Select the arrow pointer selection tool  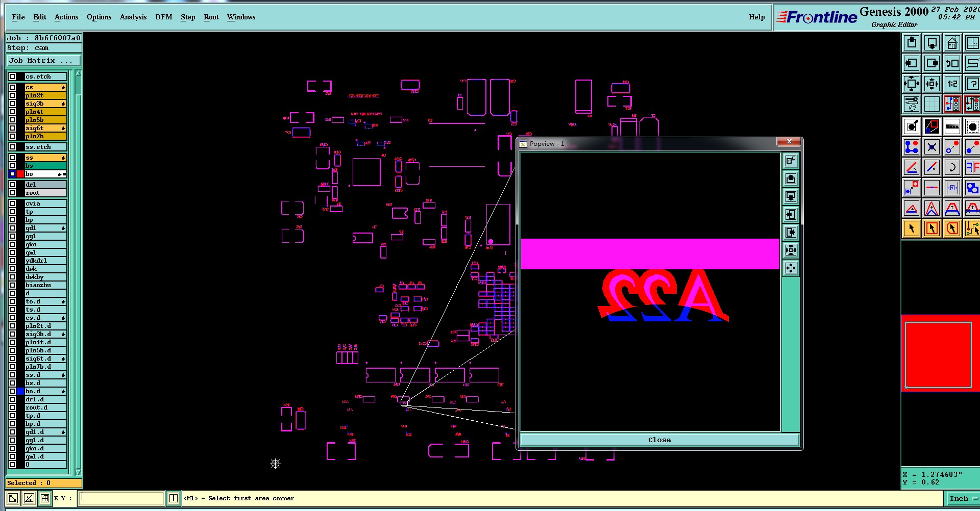tap(912, 228)
